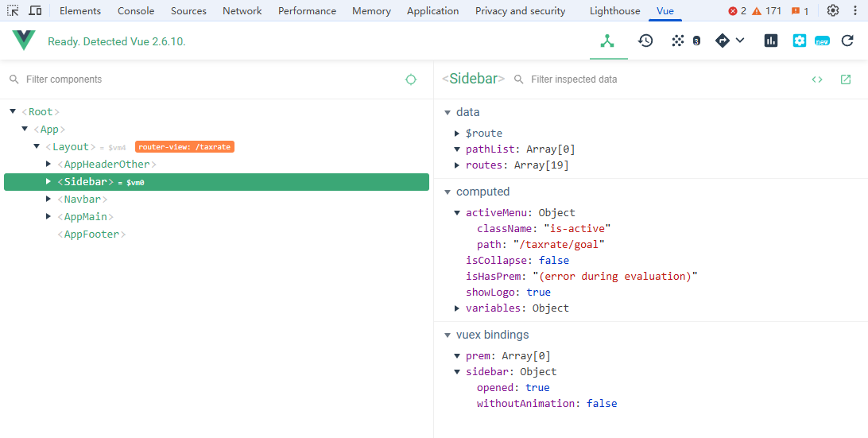Open Elements tab
Screen dimensions: 868x438
pyautogui.click(x=80, y=11)
